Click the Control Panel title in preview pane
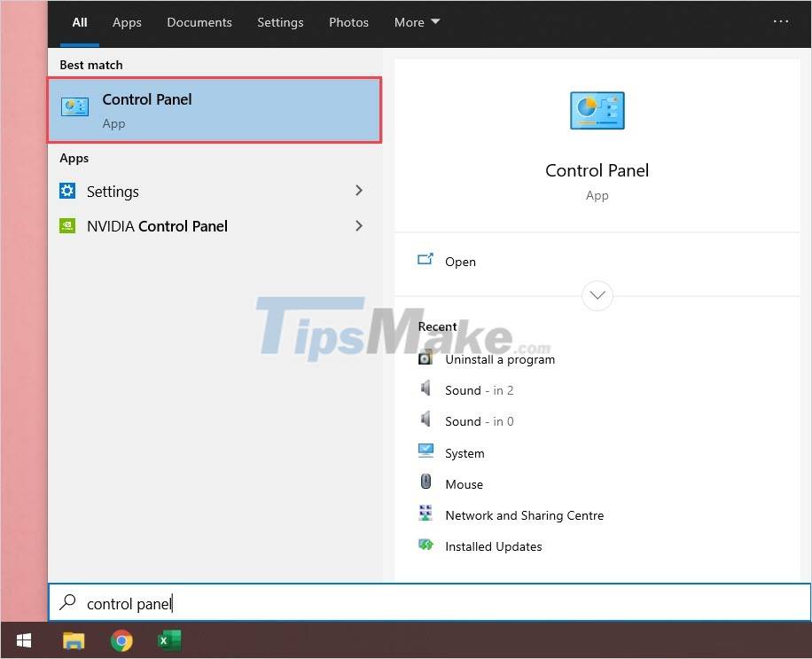Image resolution: width=812 pixels, height=659 pixels. [597, 170]
